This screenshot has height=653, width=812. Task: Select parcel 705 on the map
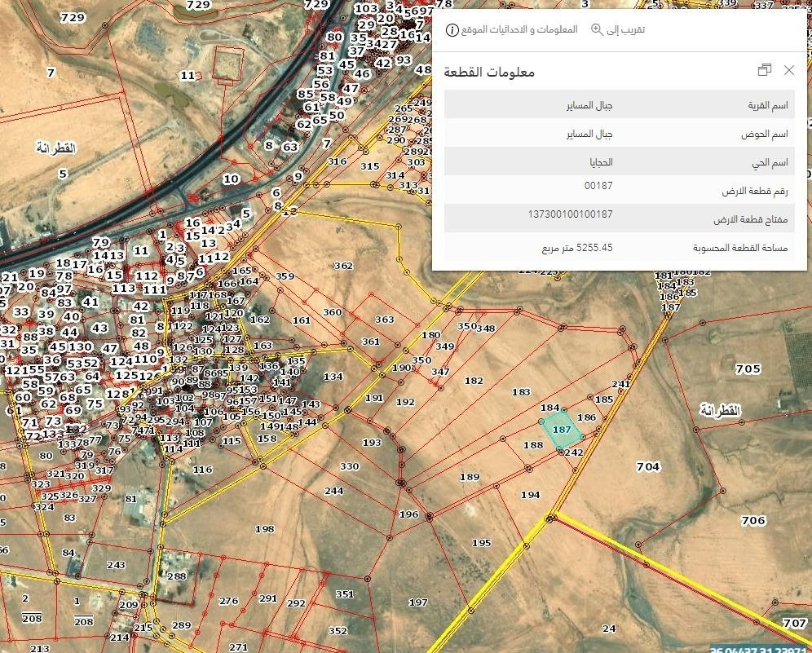pos(748,369)
